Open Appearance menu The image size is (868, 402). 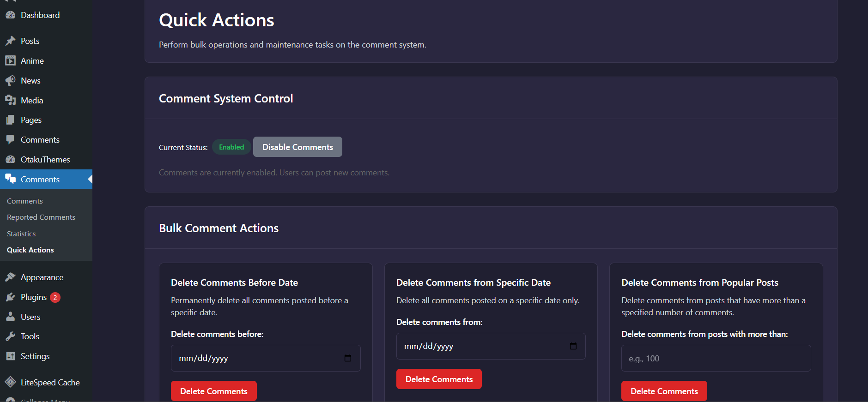pos(46,277)
